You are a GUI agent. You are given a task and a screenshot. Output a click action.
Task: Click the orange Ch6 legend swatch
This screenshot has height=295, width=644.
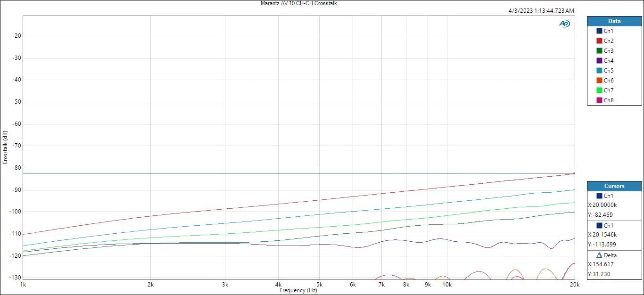click(x=599, y=81)
